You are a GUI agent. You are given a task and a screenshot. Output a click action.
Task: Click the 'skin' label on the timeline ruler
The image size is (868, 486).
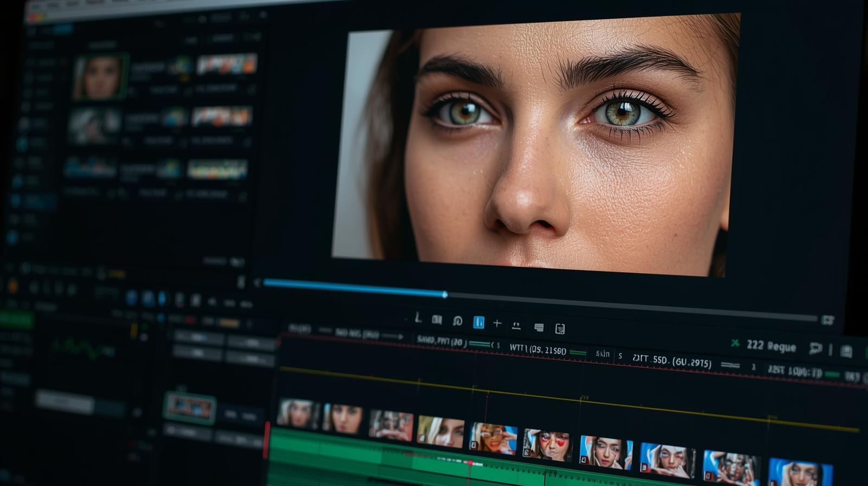point(602,354)
